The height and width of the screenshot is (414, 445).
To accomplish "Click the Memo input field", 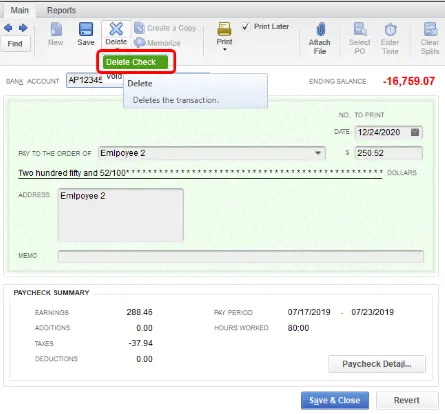I will coord(241,256).
